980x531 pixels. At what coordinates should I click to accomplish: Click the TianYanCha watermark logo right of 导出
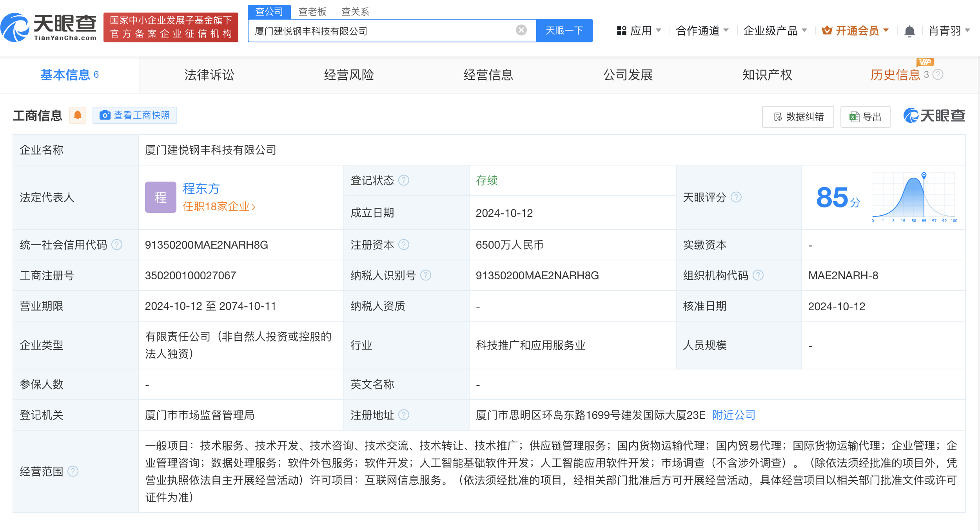coord(934,116)
